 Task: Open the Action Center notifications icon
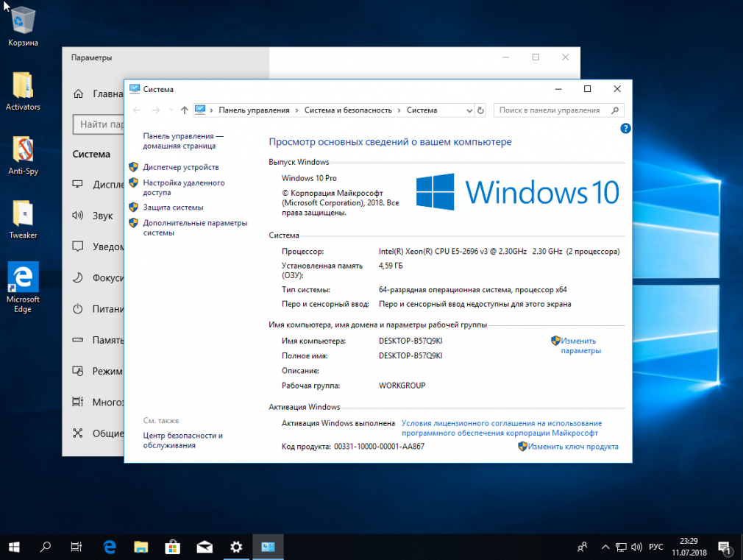[x=724, y=547]
